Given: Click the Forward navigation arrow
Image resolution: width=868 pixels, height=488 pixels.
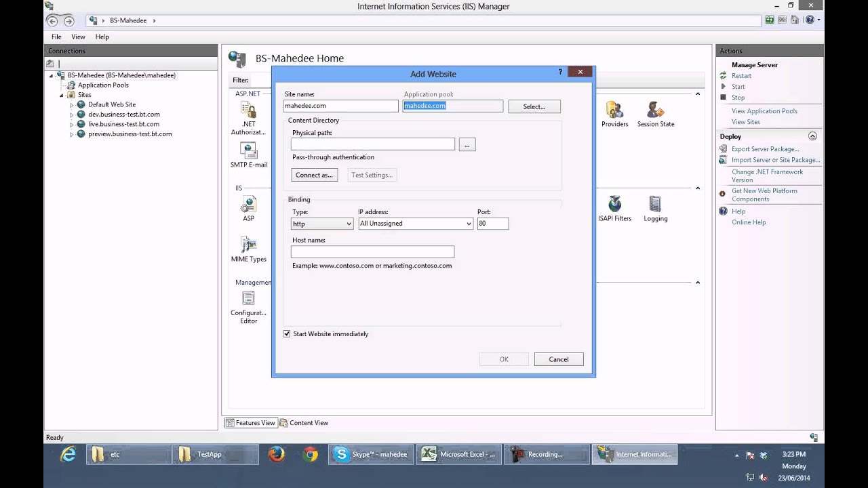Looking at the screenshot, I should [68, 21].
